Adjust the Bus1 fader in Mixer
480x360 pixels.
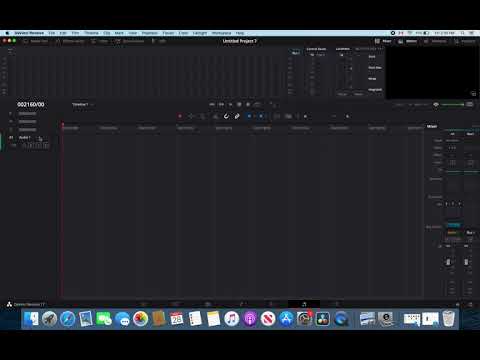466,262
